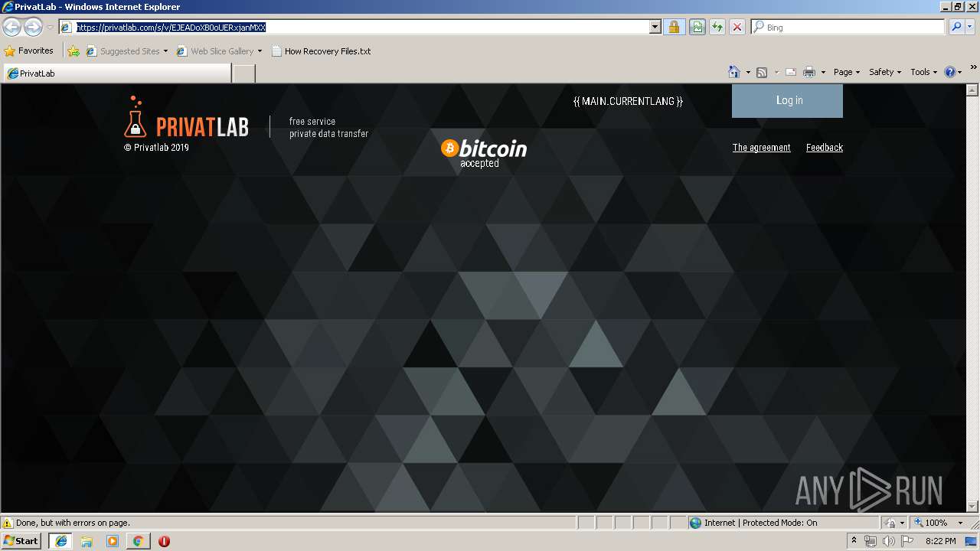The width and height of the screenshot is (980, 551).
Task: Click the security lock icon
Action: [x=674, y=27]
